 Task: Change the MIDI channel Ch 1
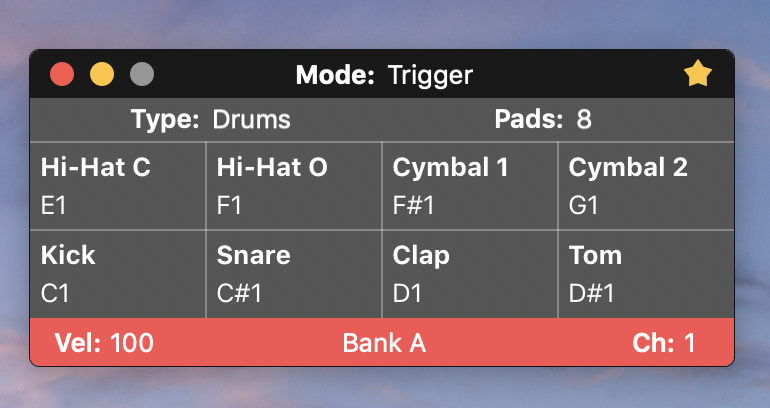(664, 343)
